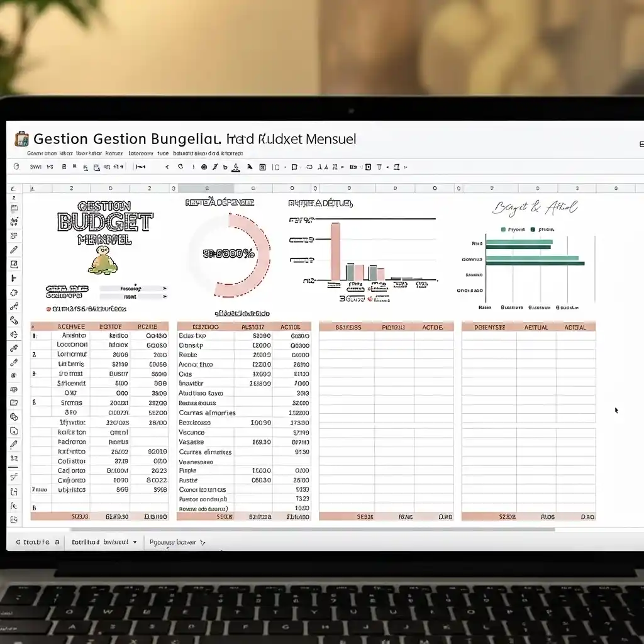Click the left-pointing chevron icon in toolbar

click(x=167, y=167)
